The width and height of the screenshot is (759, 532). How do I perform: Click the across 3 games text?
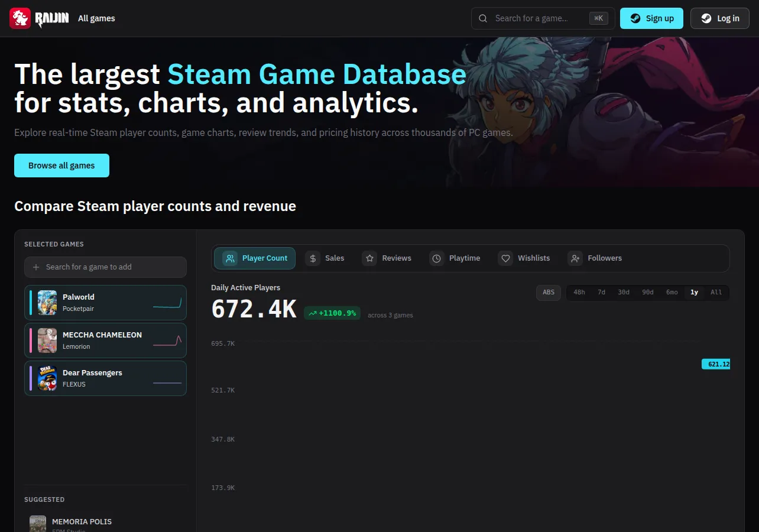click(390, 315)
